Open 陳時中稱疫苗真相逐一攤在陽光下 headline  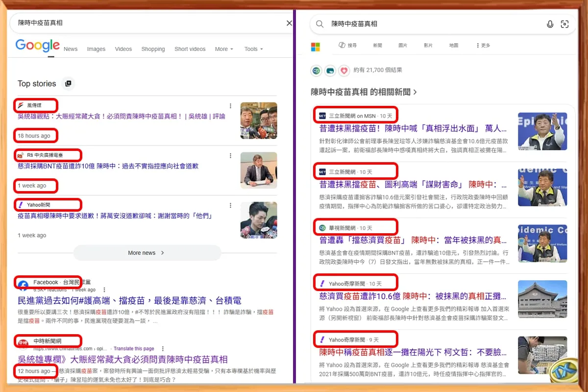pyautogui.click(x=413, y=352)
